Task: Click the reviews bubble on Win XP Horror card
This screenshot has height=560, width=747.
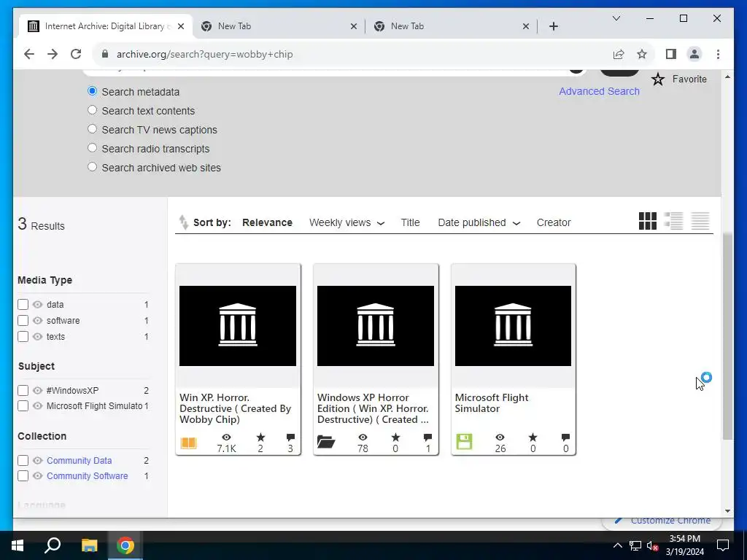Action: coord(290,437)
